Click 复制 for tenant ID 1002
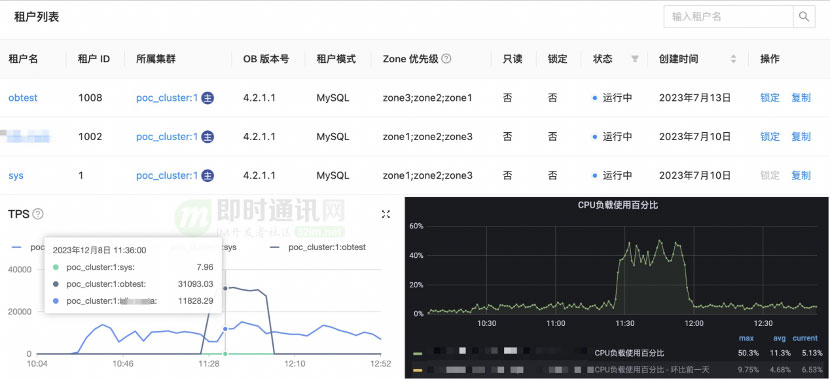The image size is (830, 379). tap(801, 137)
